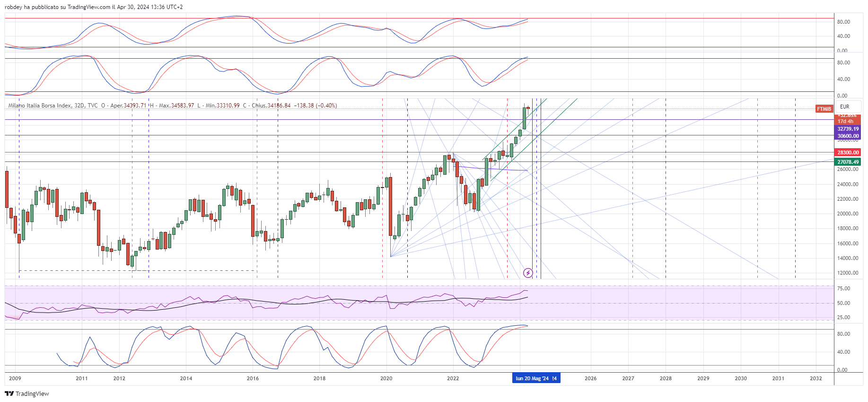Image resolution: width=868 pixels, height=402 pixels.
Task: Click the RSI 25.00 scale label
Action: click(x=843, y=317)
